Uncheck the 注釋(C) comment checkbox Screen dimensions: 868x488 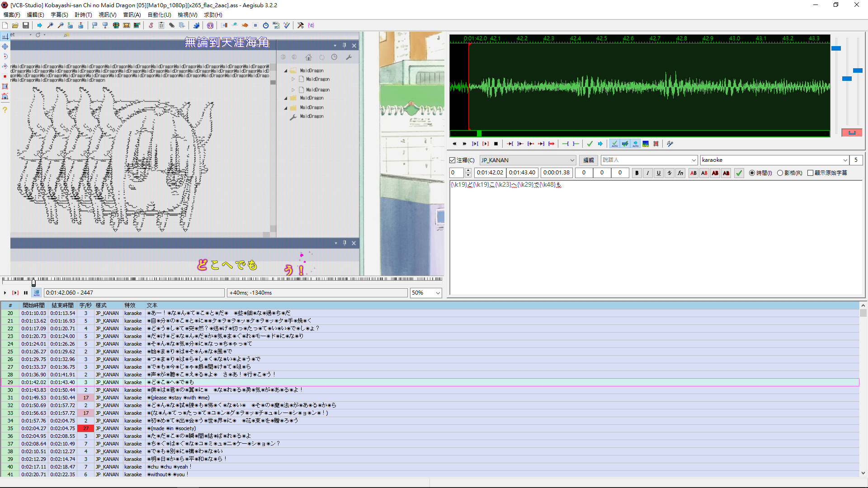click(x=453, y=160)
